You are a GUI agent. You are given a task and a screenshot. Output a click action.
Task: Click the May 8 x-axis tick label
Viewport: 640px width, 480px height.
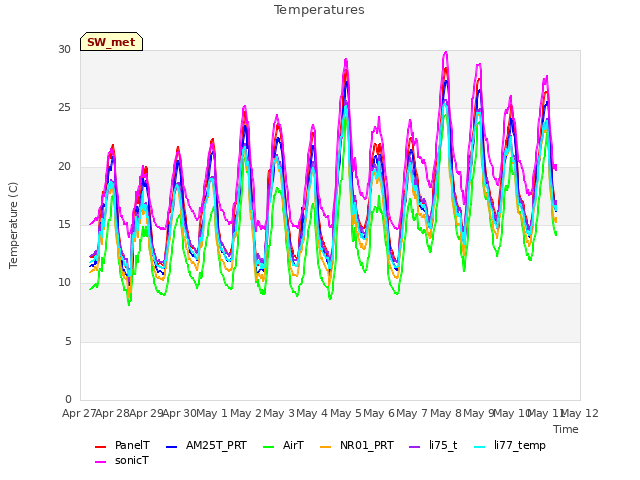pos(446,413)
